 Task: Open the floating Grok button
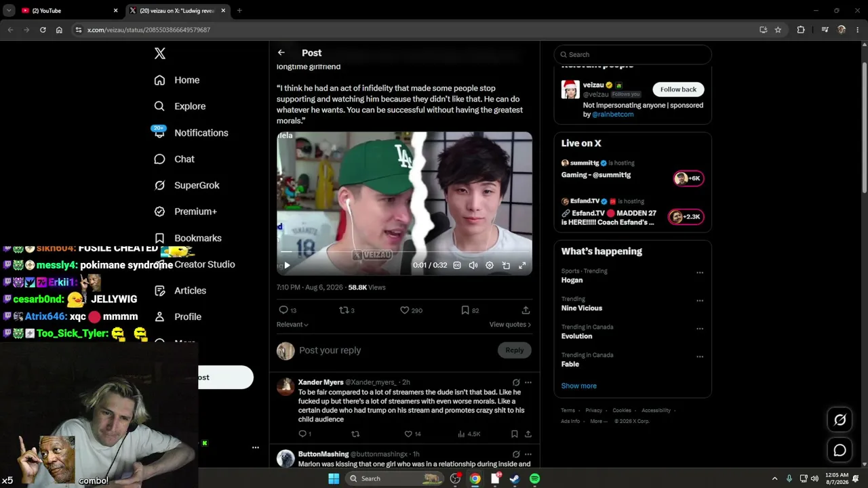[840, 420]
